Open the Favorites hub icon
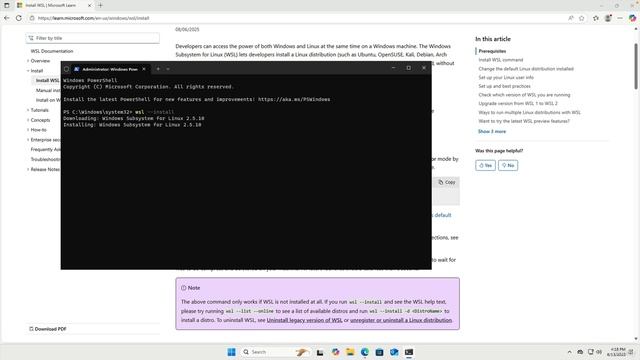Screen dimensions: 640x360 (596, 18)
